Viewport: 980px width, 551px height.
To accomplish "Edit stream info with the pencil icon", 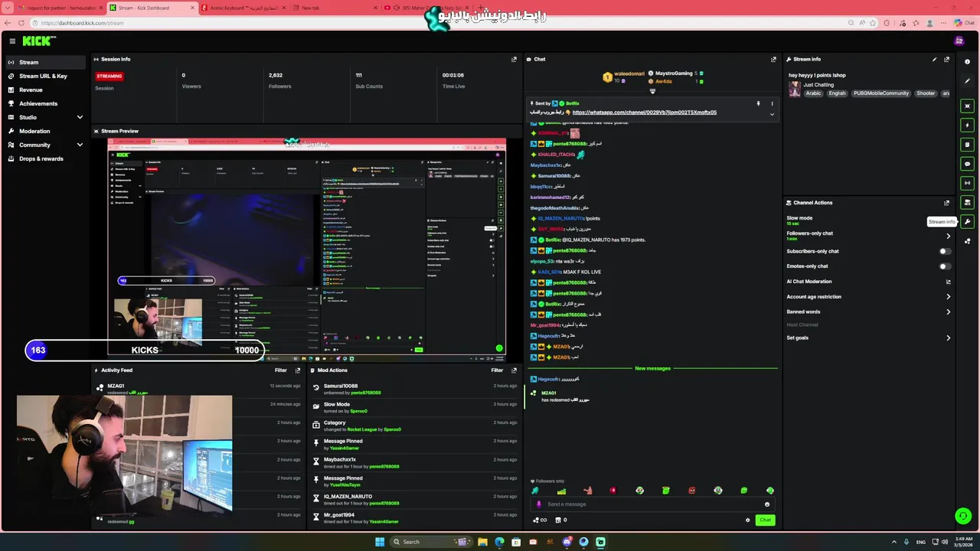I will click(x=934, y=59).
